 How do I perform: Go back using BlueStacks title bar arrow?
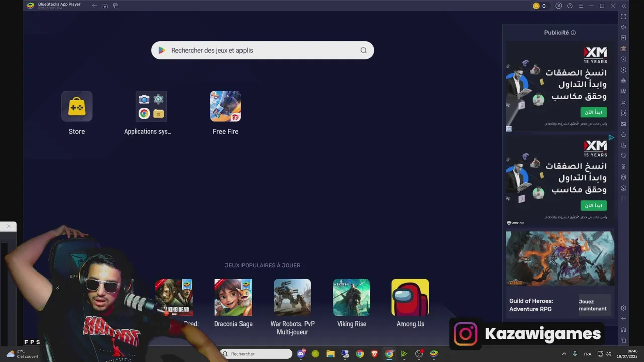tap(94, 6)
